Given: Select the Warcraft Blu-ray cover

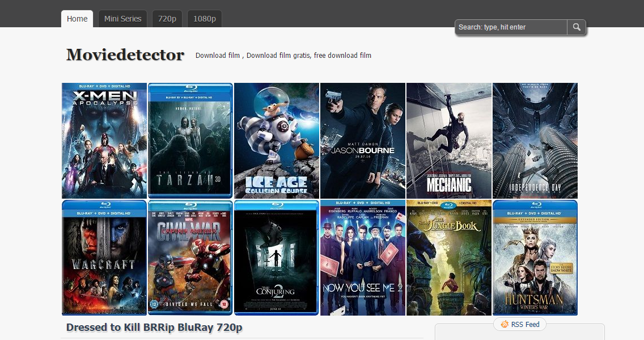Looking at the screenshot, I should (104, 258).
